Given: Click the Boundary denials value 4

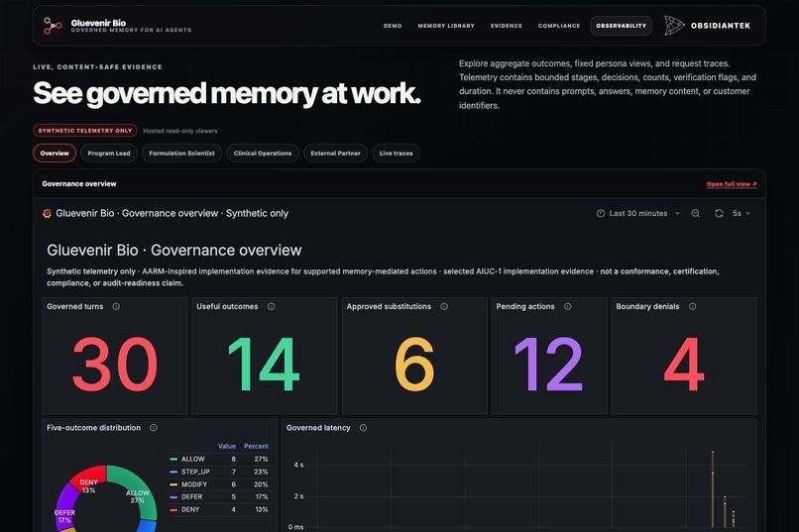Looking at the screenshot, I should tap(684, 364).
